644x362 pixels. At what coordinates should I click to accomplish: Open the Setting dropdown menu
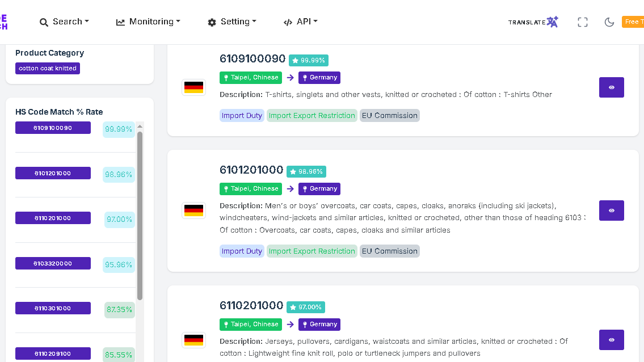[231, 22]
